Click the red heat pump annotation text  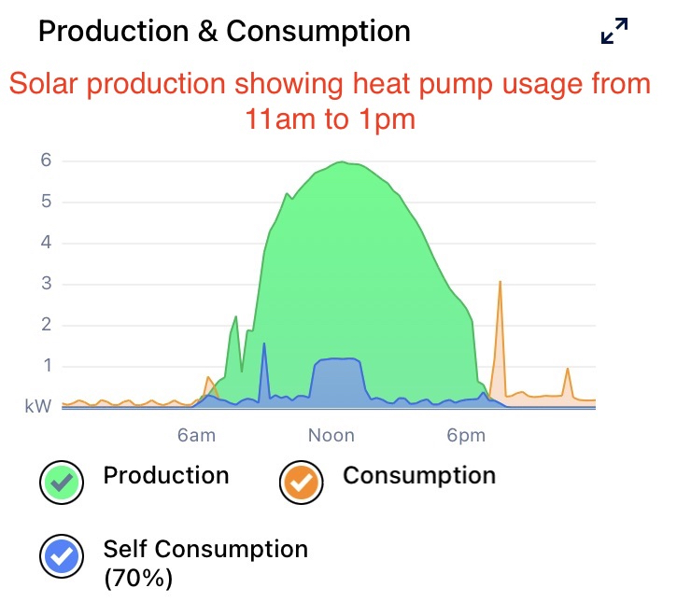[x=329, y=101]
